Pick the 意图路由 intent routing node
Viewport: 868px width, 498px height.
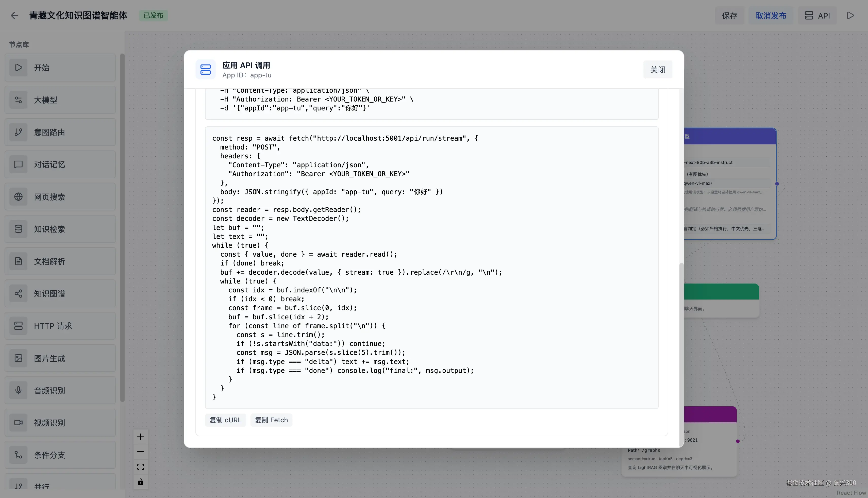(x=60, y=132)
